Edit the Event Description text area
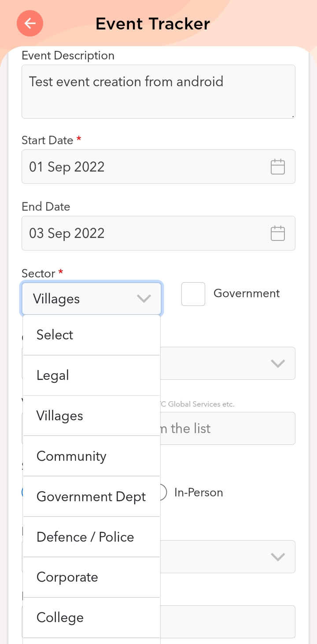 [x=158, y=91]
